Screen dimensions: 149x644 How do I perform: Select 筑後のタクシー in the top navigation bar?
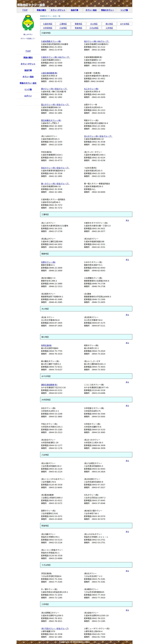[108, 10]
